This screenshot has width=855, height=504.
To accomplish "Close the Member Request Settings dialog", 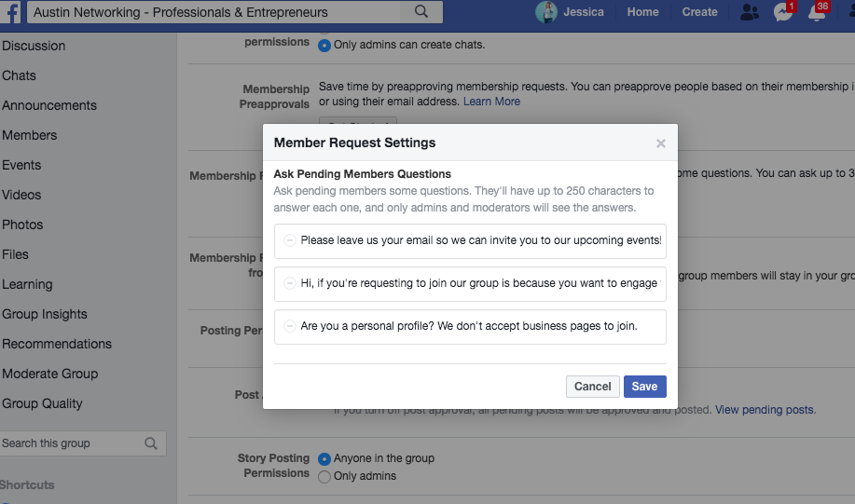I will point(661,143).
